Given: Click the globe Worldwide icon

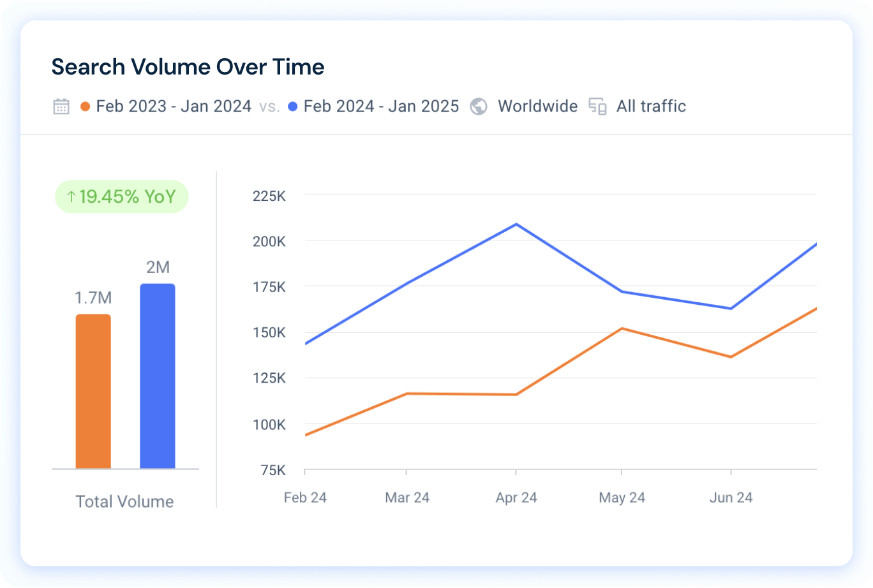Looking at the screenshot, I should [478, 107].
